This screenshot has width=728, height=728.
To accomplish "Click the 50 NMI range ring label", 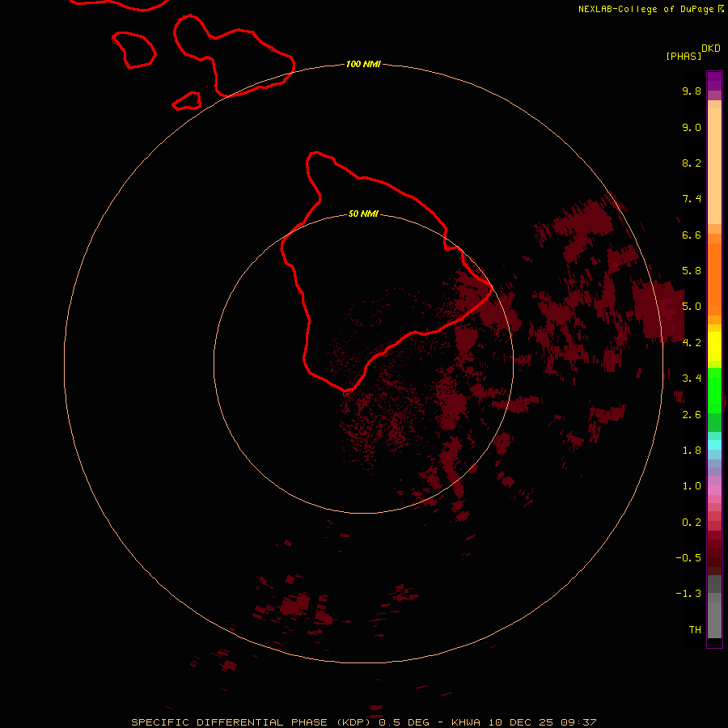I will [x=363, y=214].
